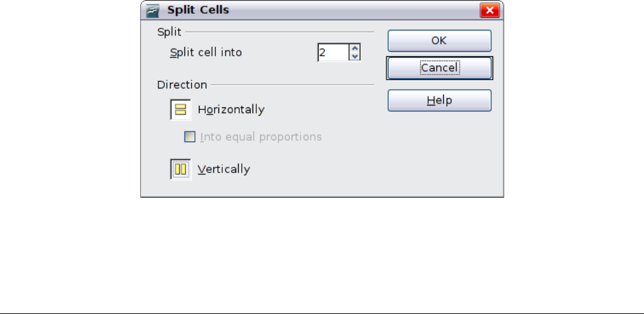
Task: Click the Direction section heading
Action: [182, 85]
